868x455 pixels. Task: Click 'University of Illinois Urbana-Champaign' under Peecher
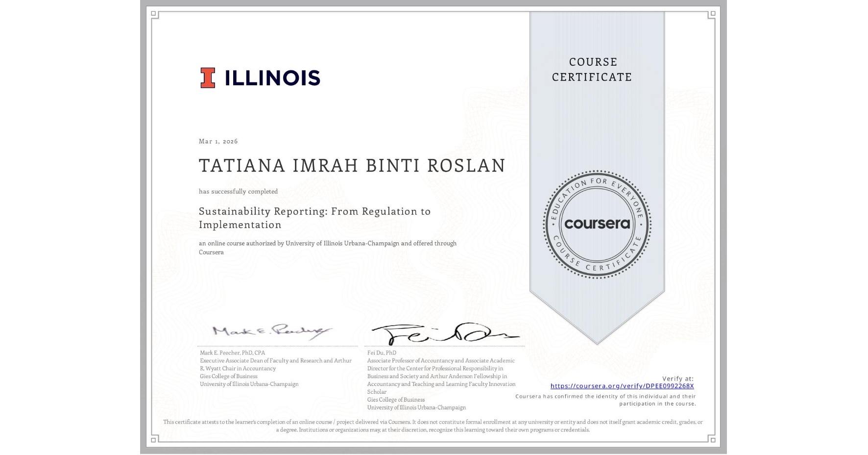249,384
